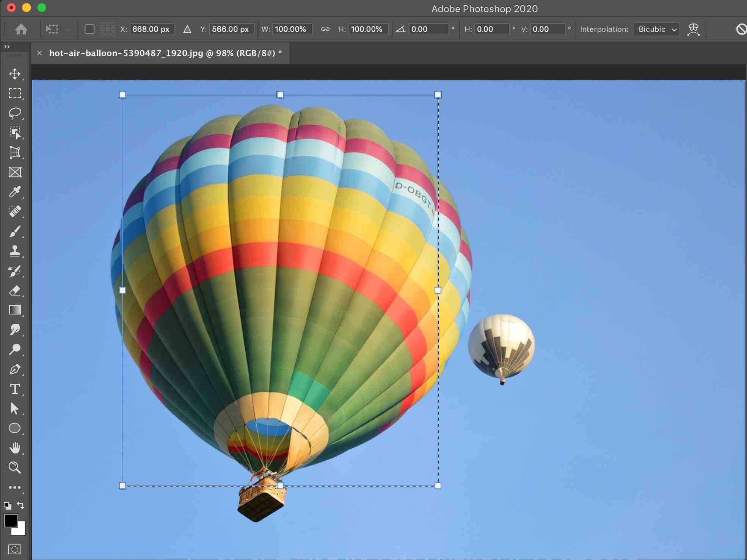Cancel the transform with the circle-slash button
Image resolution: width=747 pixels, height=560 pixels.
click(741, 29)
